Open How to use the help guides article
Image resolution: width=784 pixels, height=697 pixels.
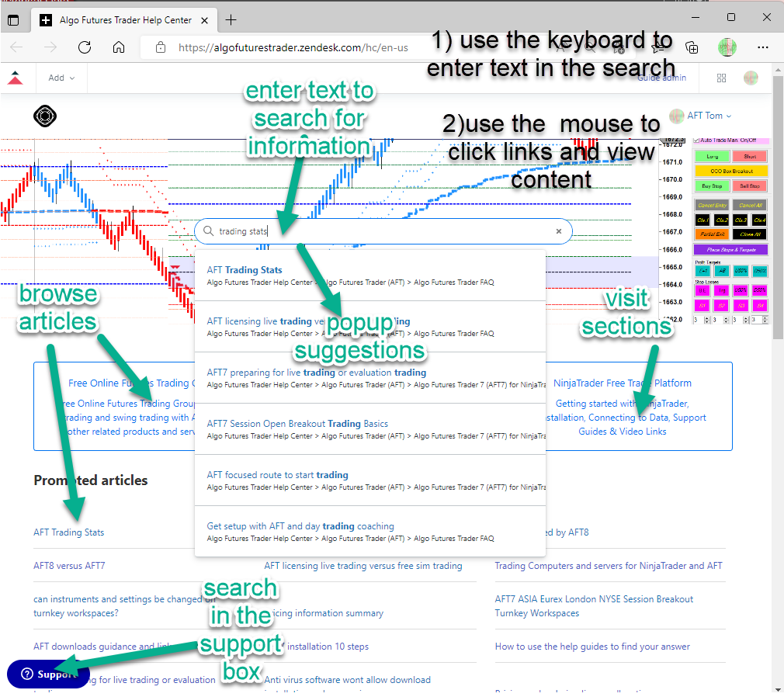click(x=592, y=646)
